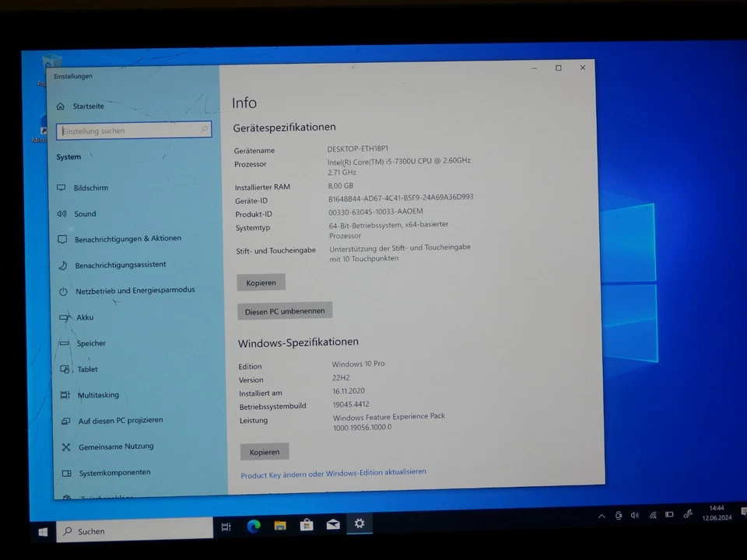Open Tablet settings in sidebar
This screenshot has height=560, width=747.
click(x=87, y=369)
